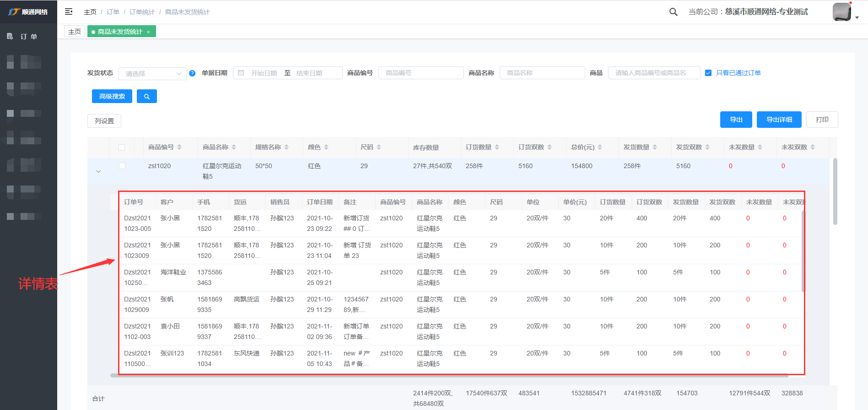Click the 导出详细 button
868x410 pixels.
coord(779,120)
